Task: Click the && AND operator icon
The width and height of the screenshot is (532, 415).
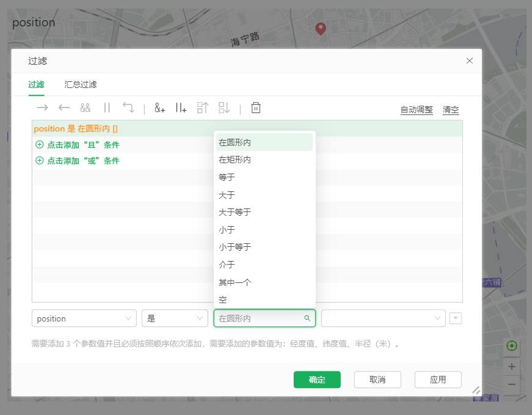Action: coord(85,108)
